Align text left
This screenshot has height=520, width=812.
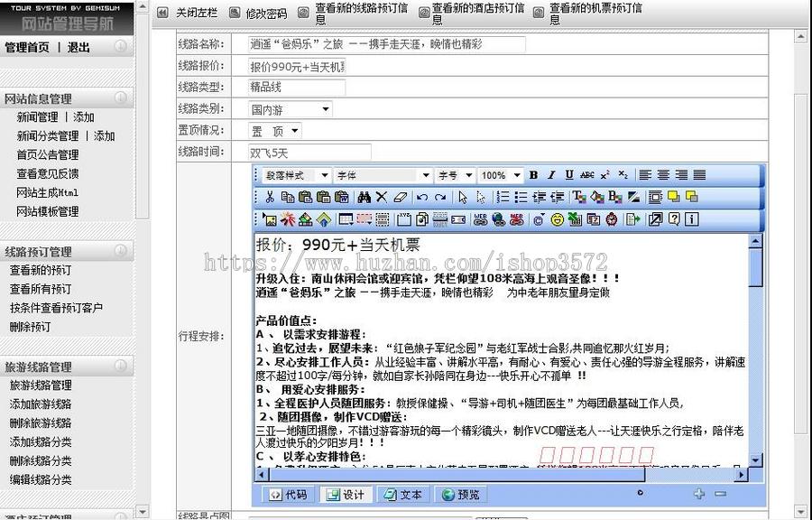pyautogui.click(x=645, y=175)
